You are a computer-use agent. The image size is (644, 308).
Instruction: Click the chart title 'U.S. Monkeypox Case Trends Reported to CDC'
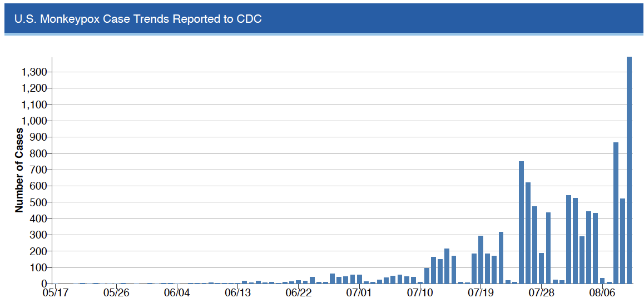(138, 19)
